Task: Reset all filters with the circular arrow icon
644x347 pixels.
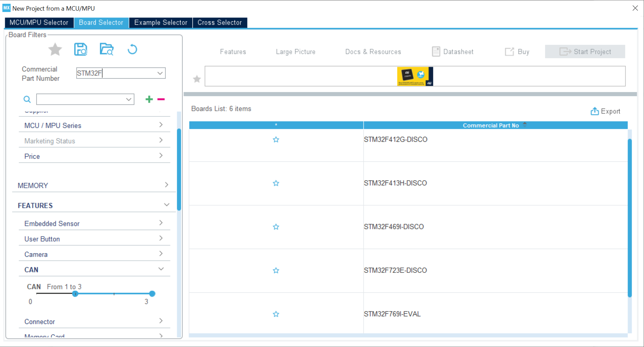Action: [132, 50]
